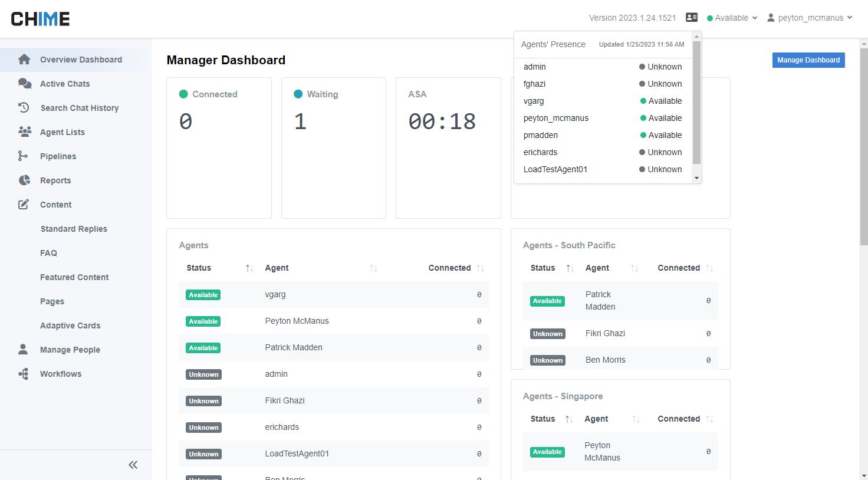Sort Agents table by Agent name
The width and height of the screenshot is (868, 480).
click(x=373, y=268)
